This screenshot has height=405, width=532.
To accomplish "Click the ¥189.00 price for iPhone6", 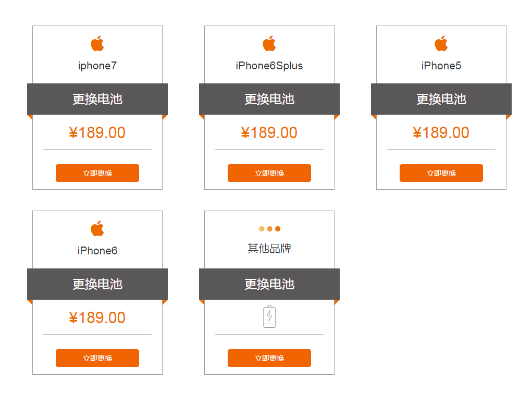I will [x=97, y=318].
